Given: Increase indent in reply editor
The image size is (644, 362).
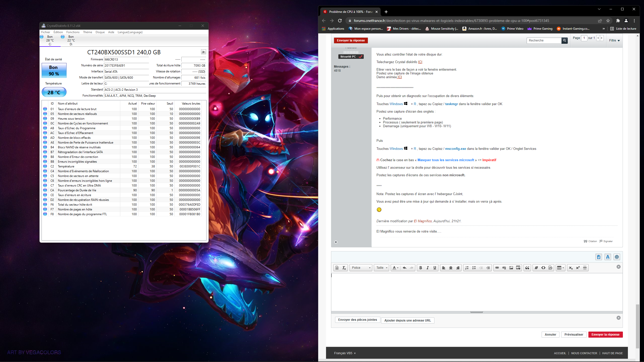Looking at the screenshot, I should tap(488, 268).
